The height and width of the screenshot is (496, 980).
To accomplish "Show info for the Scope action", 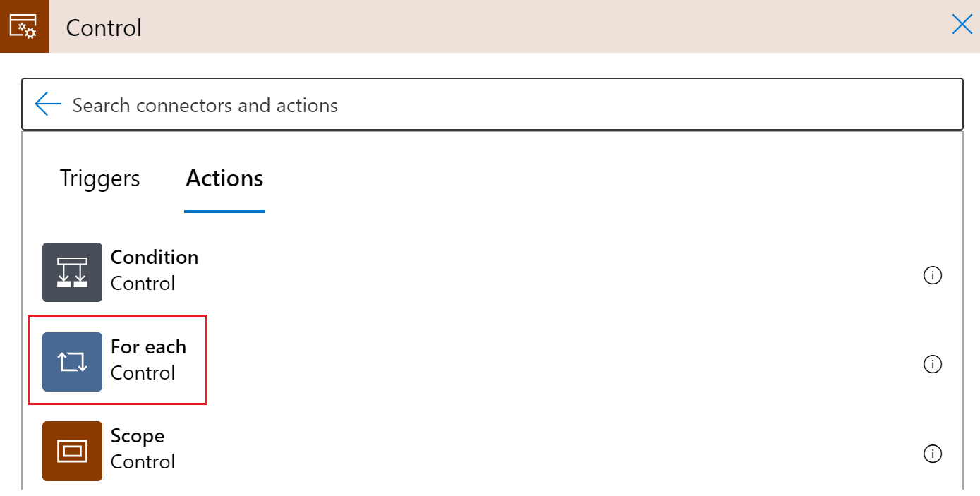I will point(932,453).
